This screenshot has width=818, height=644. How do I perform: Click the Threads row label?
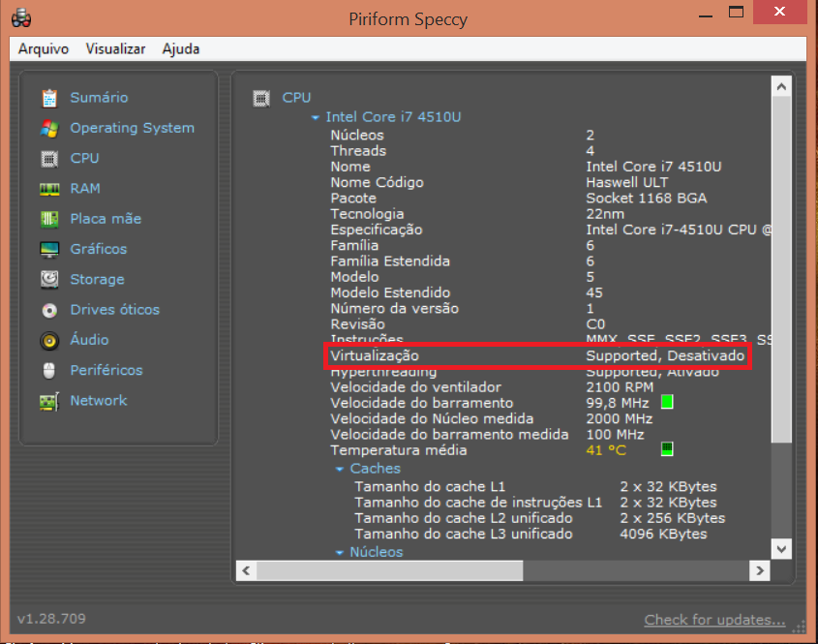click(358, 151)
